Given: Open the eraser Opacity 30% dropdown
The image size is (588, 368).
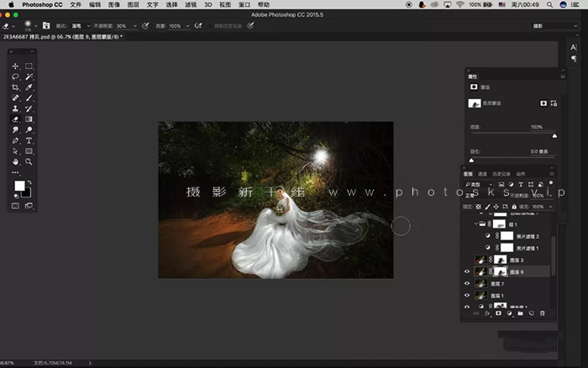Looking at the screenshot, I should pos(134,26).
